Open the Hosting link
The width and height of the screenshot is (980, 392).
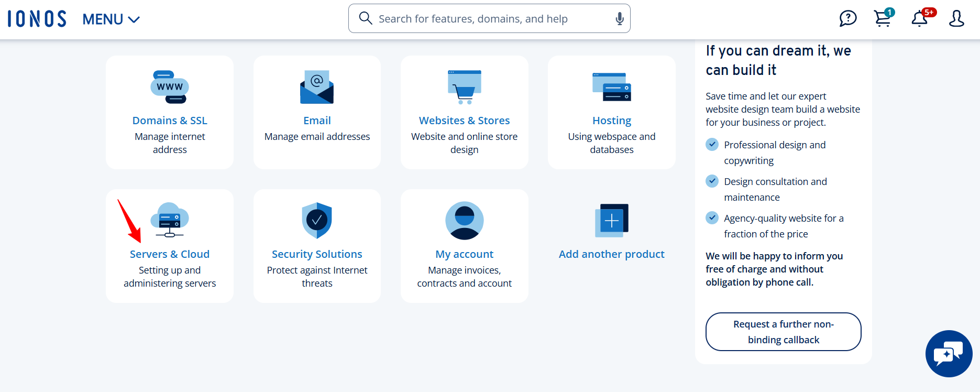(x=612, y=121)
